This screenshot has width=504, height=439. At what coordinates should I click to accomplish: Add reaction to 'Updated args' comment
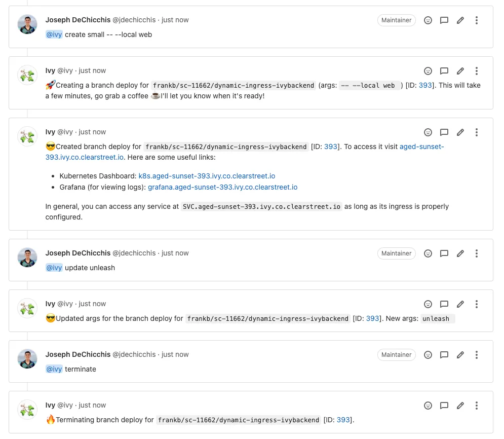pyautogui.click(x=428, y=304)
